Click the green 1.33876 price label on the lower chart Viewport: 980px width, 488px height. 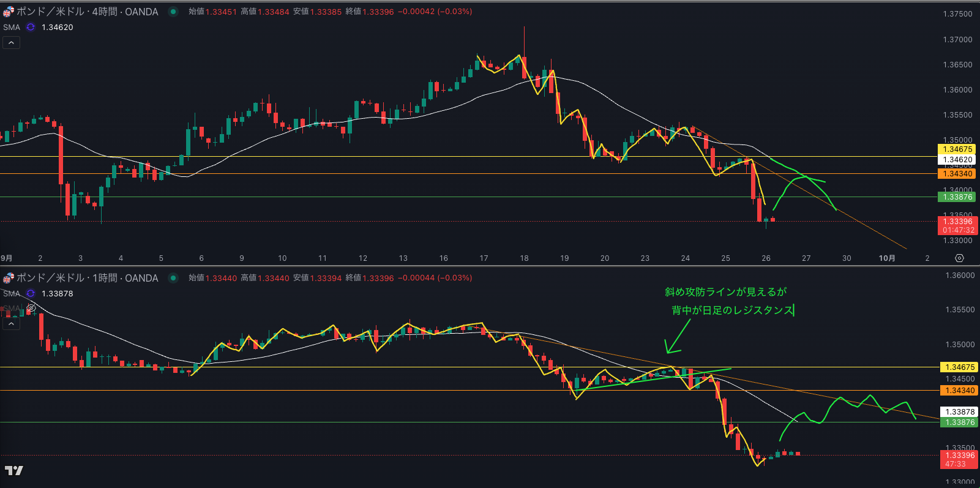(959, 422)
